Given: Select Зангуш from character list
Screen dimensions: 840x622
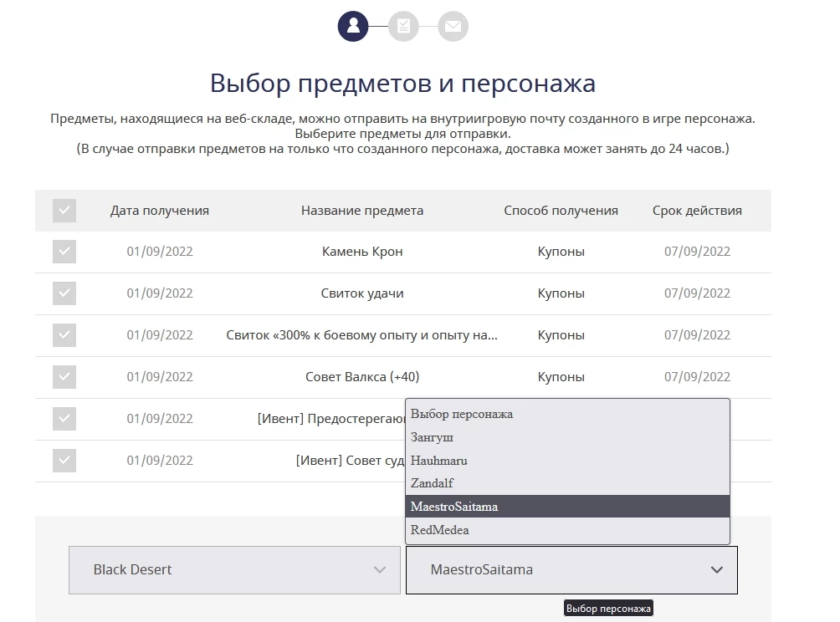Looking at the screenshot, I should [x=568, y=437].
